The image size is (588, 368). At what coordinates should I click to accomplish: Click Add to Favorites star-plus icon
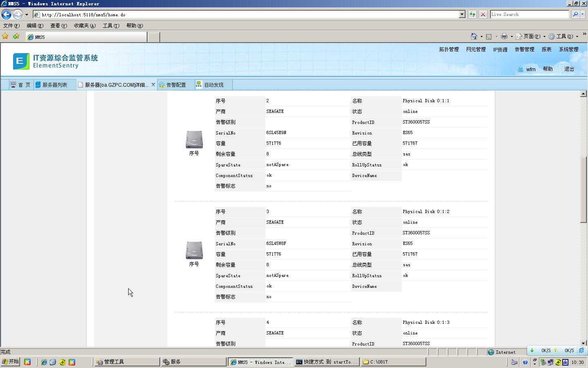click(16, 36)
